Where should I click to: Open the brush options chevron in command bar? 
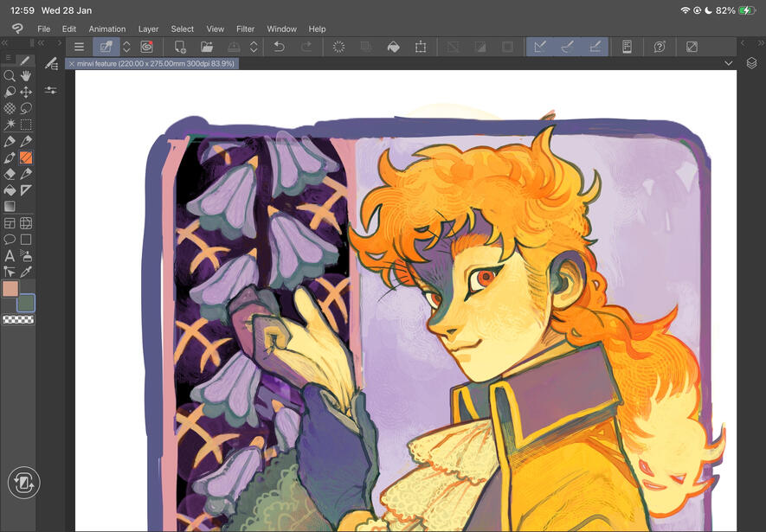(126, 47)
